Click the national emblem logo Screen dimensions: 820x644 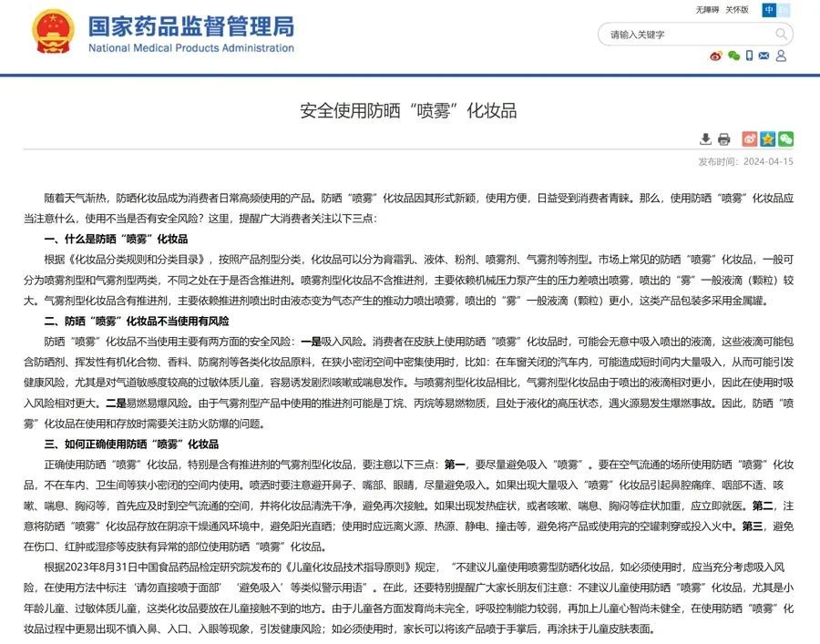53,33
